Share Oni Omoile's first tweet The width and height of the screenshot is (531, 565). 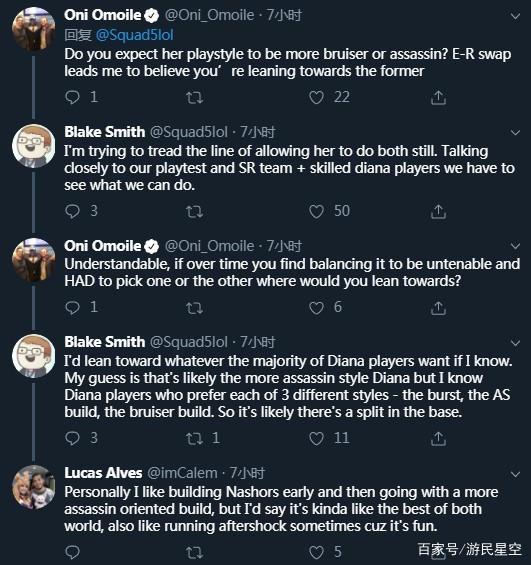click(438, 98)
